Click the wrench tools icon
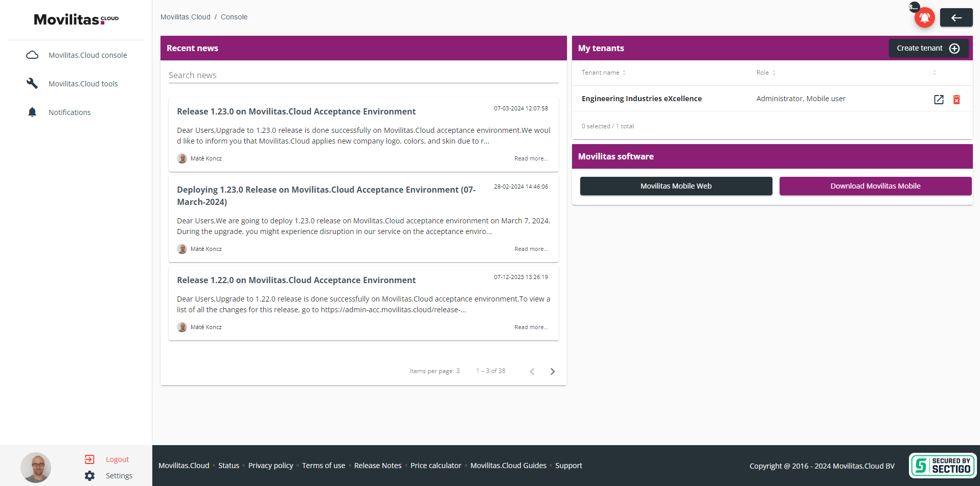Image resolution: width=980 pixels, height=486 pixels. pos(32,83)
